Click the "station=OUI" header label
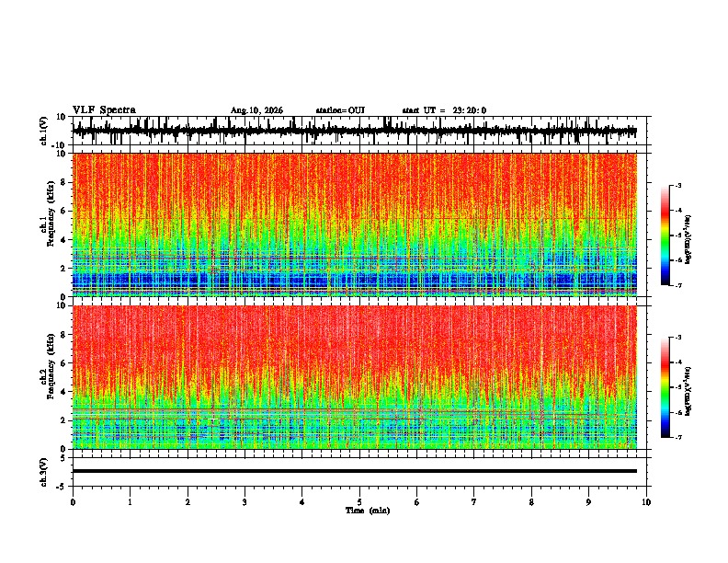This screenshot has width=728, height=563. pos(340,110)
